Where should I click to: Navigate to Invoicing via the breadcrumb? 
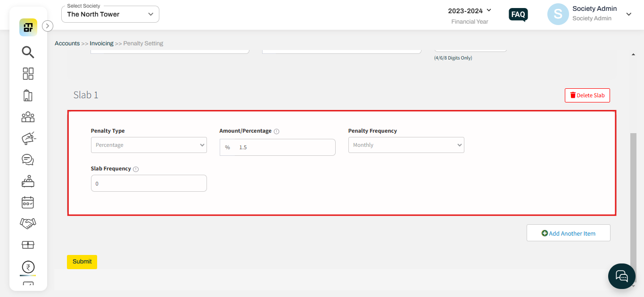pyautogui.click(x=102, y=43)
